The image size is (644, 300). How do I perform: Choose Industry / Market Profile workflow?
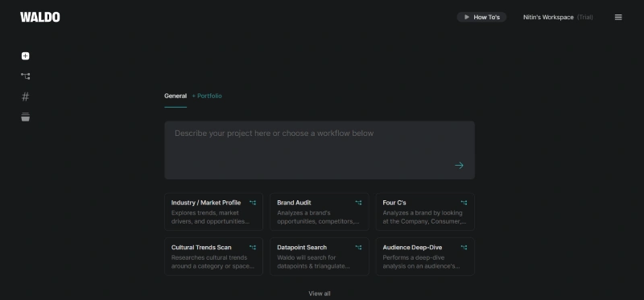[213, 212]
